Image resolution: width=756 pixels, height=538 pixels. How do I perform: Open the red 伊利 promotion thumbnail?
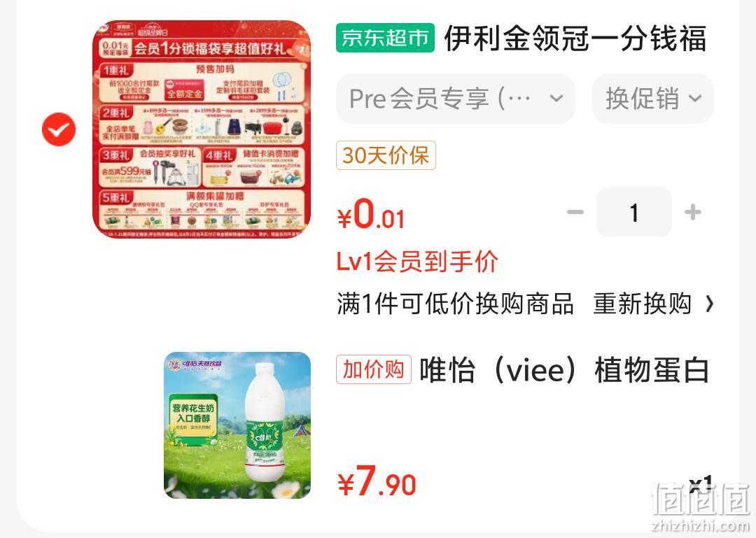(x=202, y=129)
